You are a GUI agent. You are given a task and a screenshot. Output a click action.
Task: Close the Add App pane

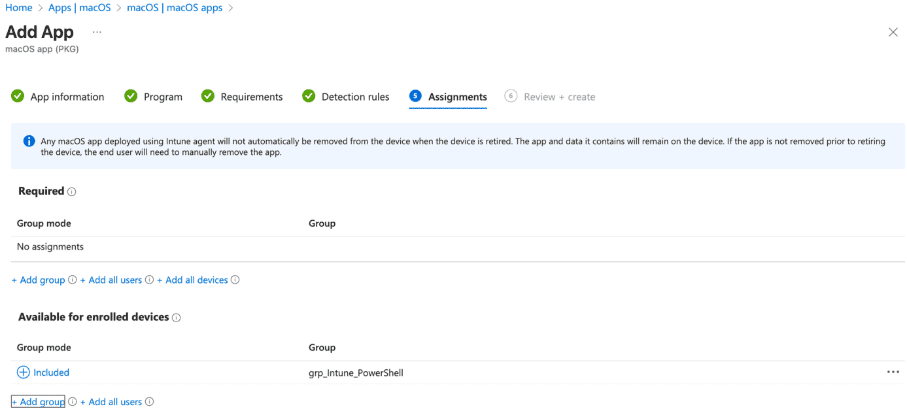892,32
